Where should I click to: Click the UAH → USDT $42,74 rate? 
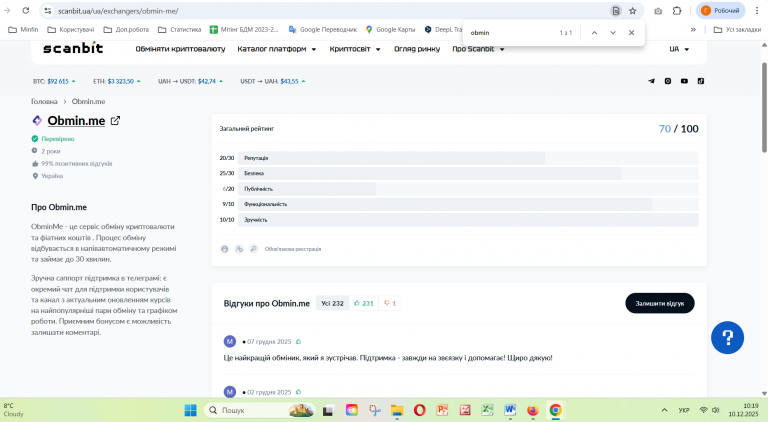tap(190, 81)
